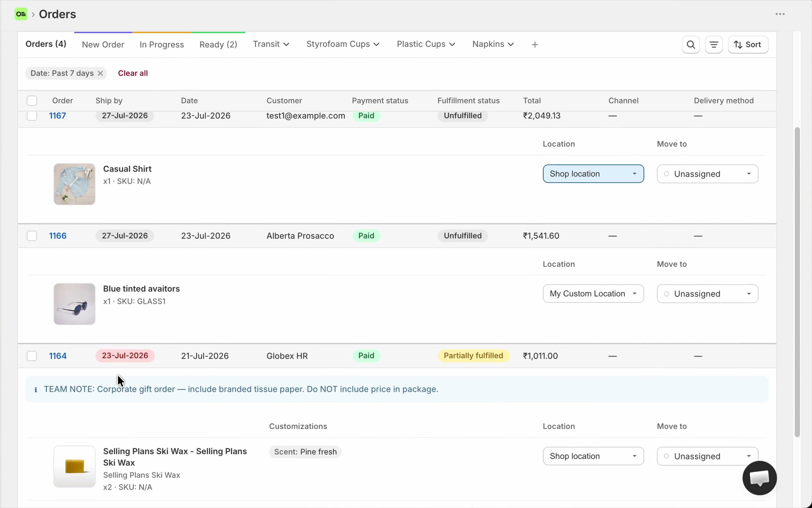Click the Casual Shirt product thumbnail

(74, 184)
